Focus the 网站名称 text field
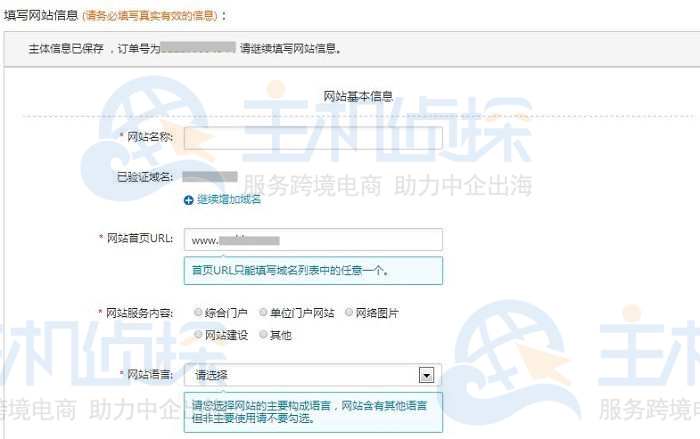700x439 pixels. [313, 137]
